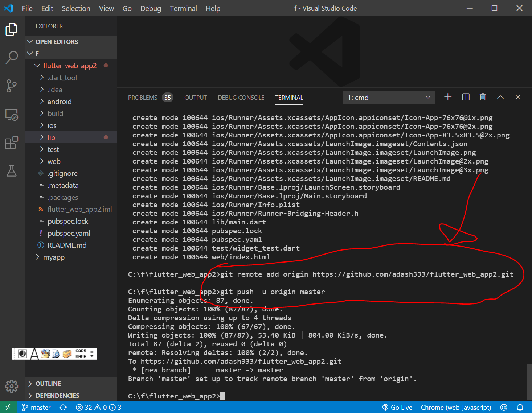Open the .metadata file
This screenshot has width=532, height=413.
click(x=71, y=185)
